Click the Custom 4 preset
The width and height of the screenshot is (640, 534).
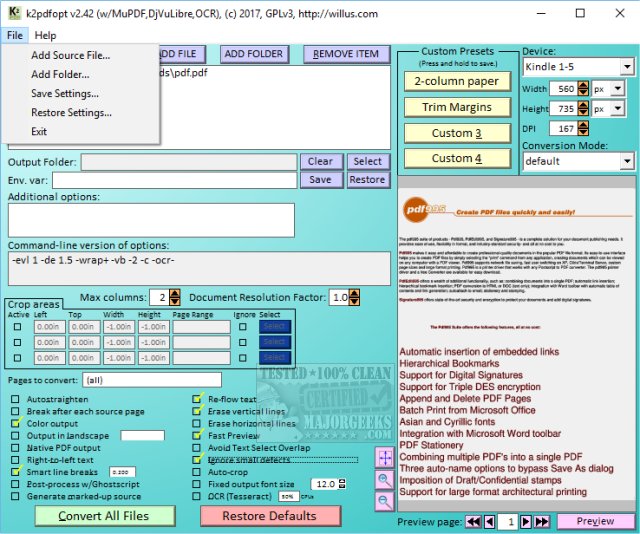click(457, 158)
